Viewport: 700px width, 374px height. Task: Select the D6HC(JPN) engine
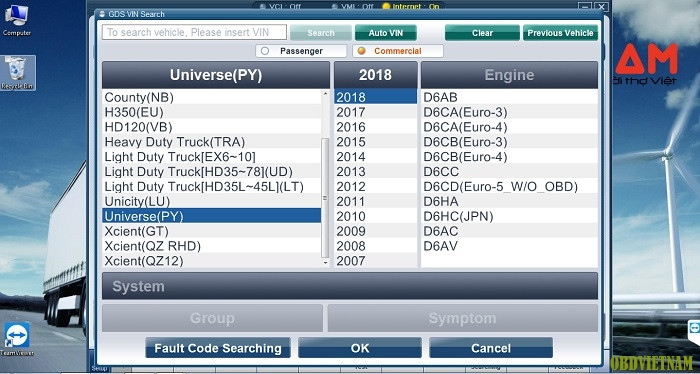(x=509, y=216)
